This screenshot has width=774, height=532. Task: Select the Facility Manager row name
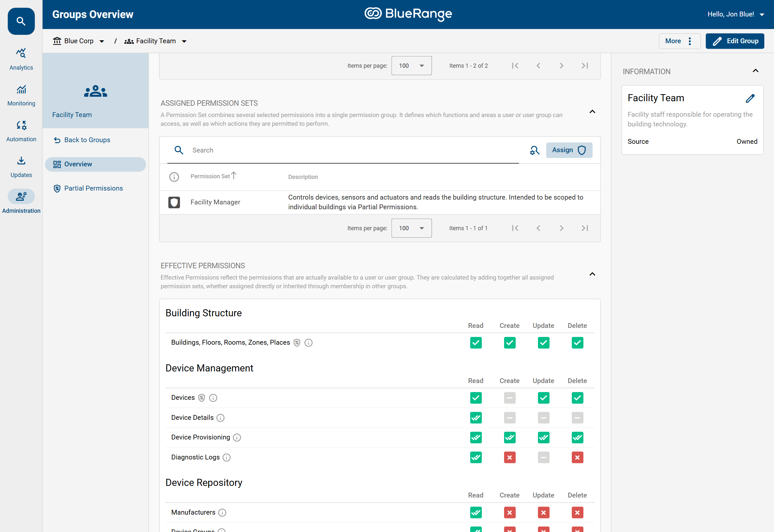[215, 202]
